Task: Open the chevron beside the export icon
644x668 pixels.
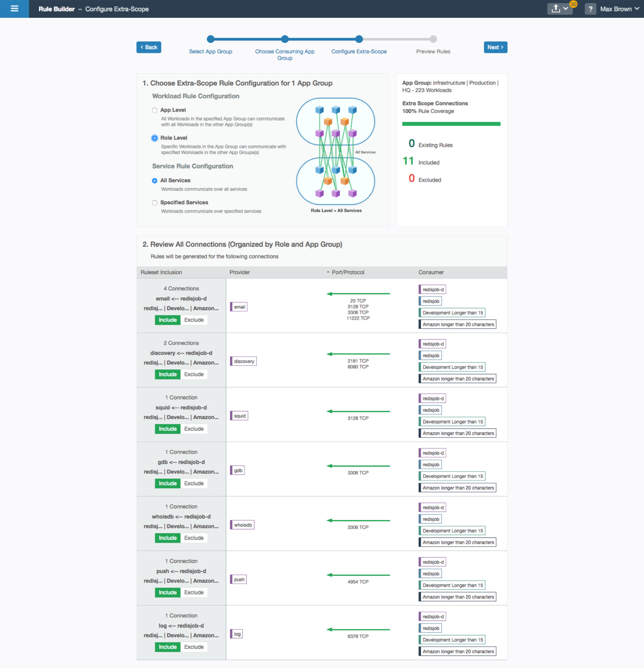Action: tap(566, 9)
